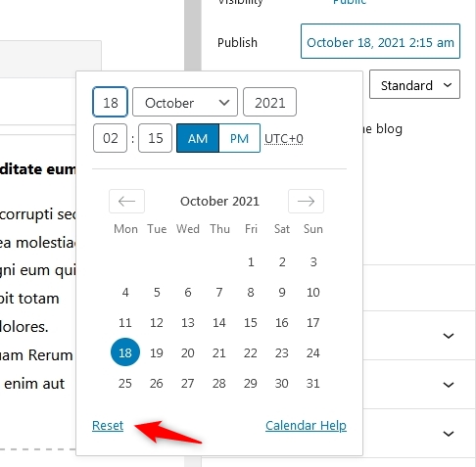This screenshot has height=467, width=476.
Task: Click the Reset link
Action: coord(108,425)
